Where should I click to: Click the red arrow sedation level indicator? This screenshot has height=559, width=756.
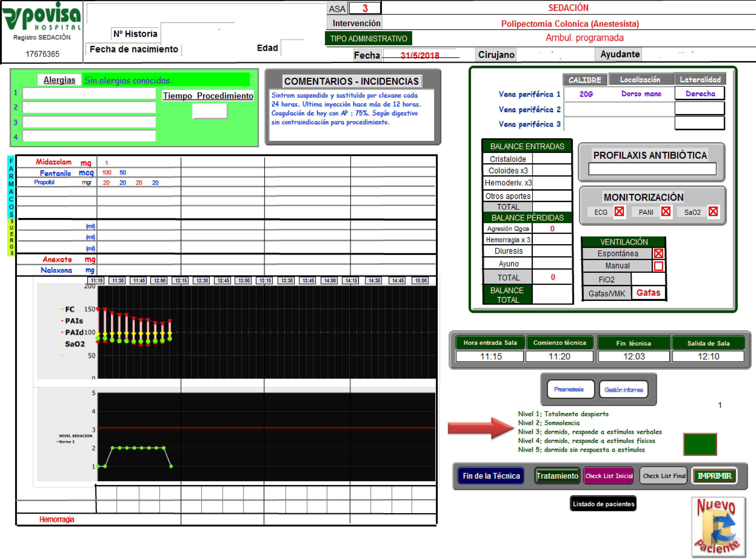(x=481, y=428)
